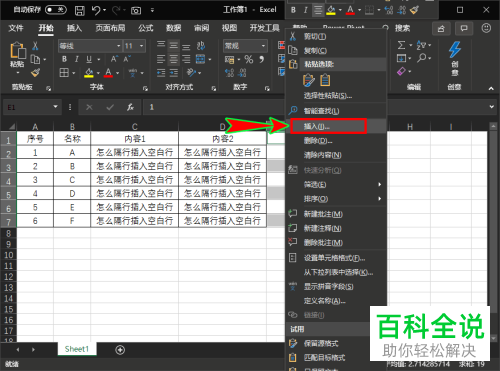This screenshot has height=371, width=500.
Task: Click the Insert Function fx icon
Action: point(130,107)
